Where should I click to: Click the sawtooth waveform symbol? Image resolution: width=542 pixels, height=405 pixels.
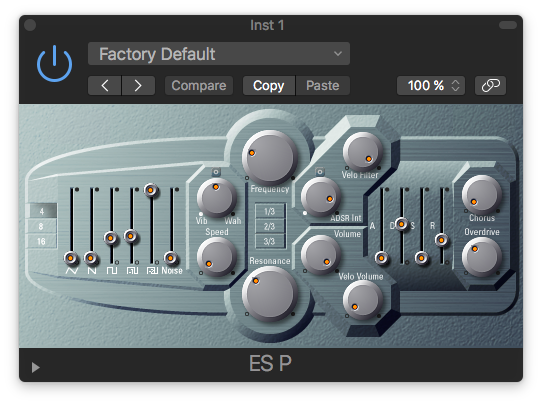(x=92, y=271)
